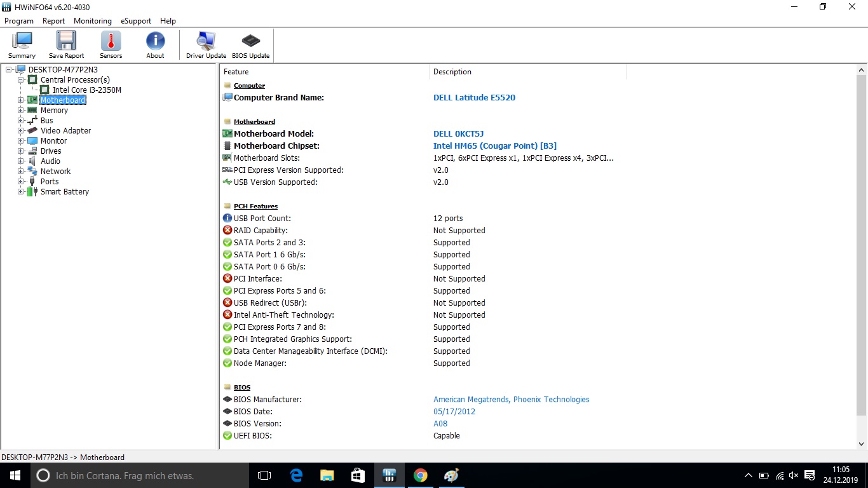Open the Help menu
The height and width of the screenshot is (488, 868).
tap(168, 21)
